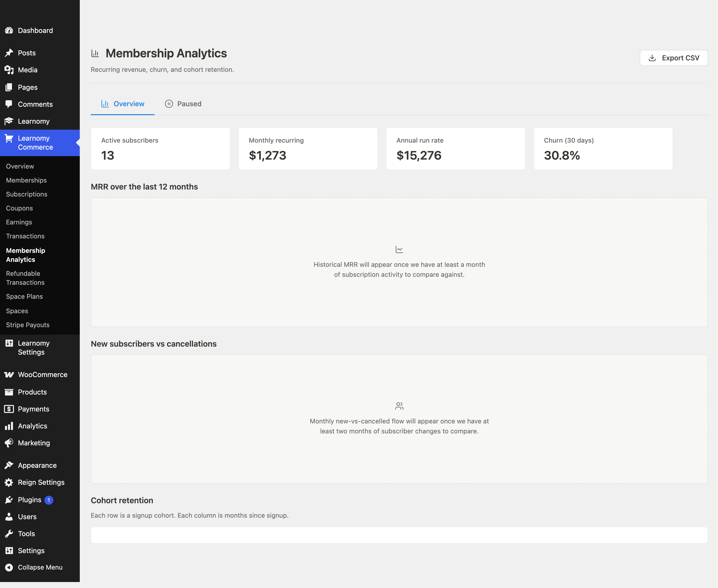The image size is (718, 588).
Task: Click the 'MRR over the last 12 months' heading
Action: click(x=144, y=187)
